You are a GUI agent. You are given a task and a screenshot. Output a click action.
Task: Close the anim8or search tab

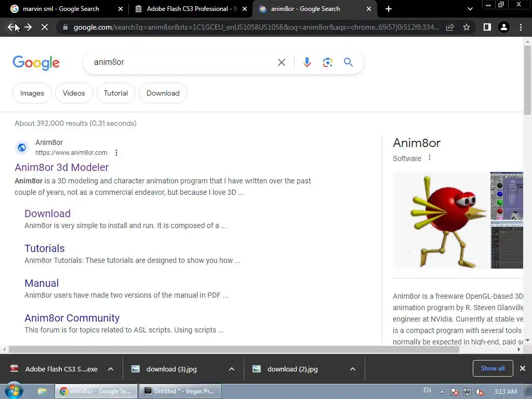click(369, 9)
